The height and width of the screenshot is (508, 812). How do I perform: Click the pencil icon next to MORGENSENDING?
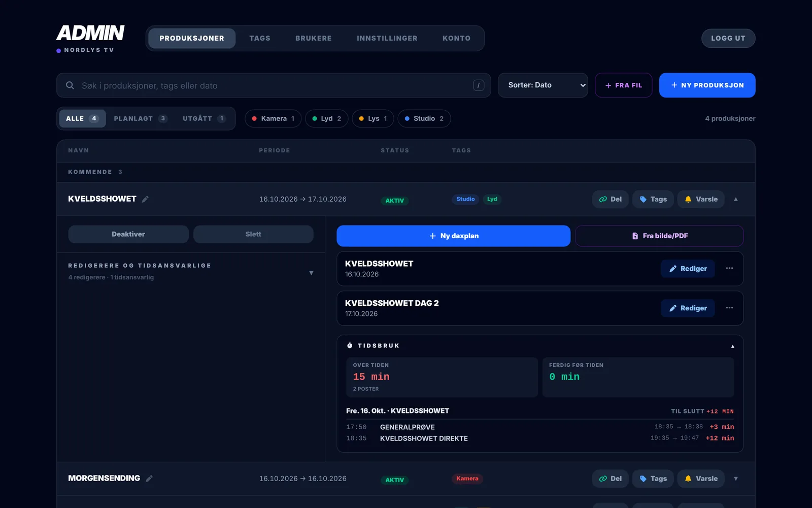(x=149, y=479)
